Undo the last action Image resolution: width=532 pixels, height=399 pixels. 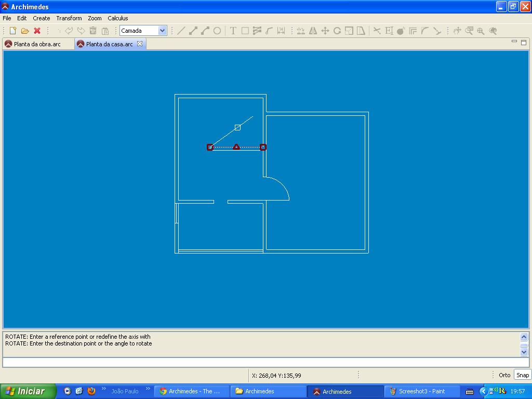[x=69, y=31]
